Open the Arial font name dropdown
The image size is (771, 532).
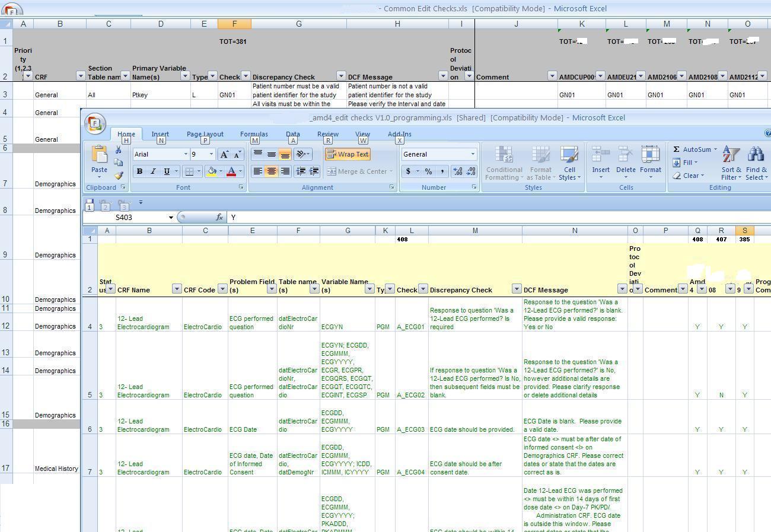[x=186, y=154]
